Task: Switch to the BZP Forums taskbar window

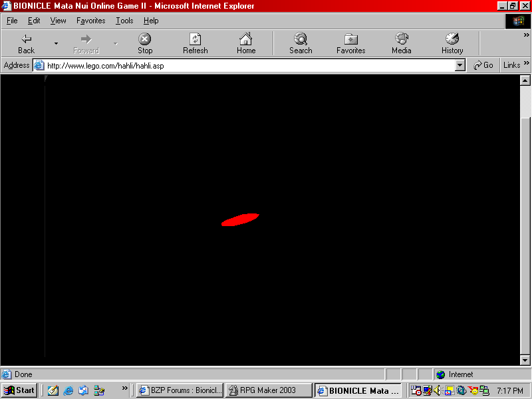Action: point(178,390)
